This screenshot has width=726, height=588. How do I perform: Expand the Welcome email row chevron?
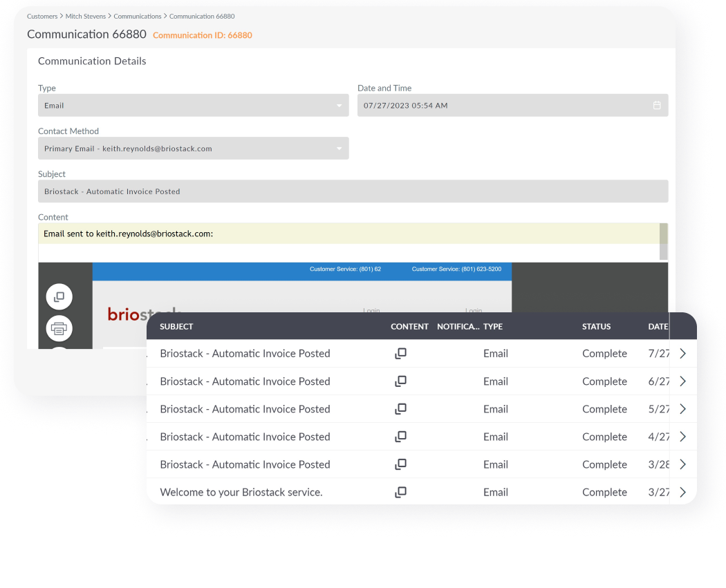tap(683, 492)
